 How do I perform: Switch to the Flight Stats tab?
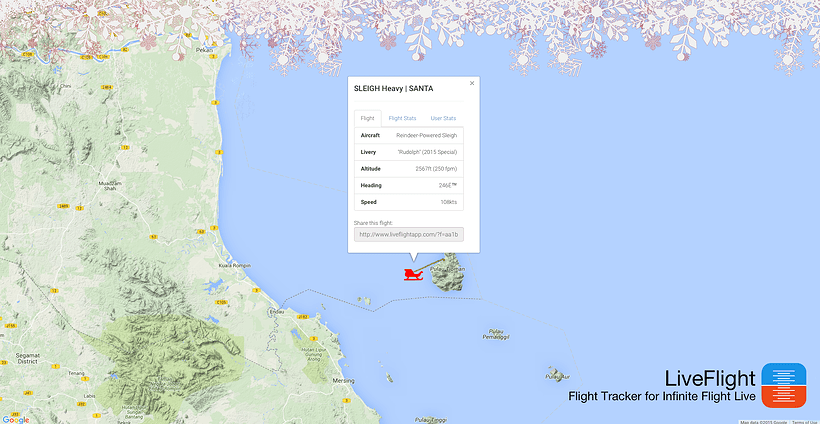pyautogui.click(x=403, y=118)
